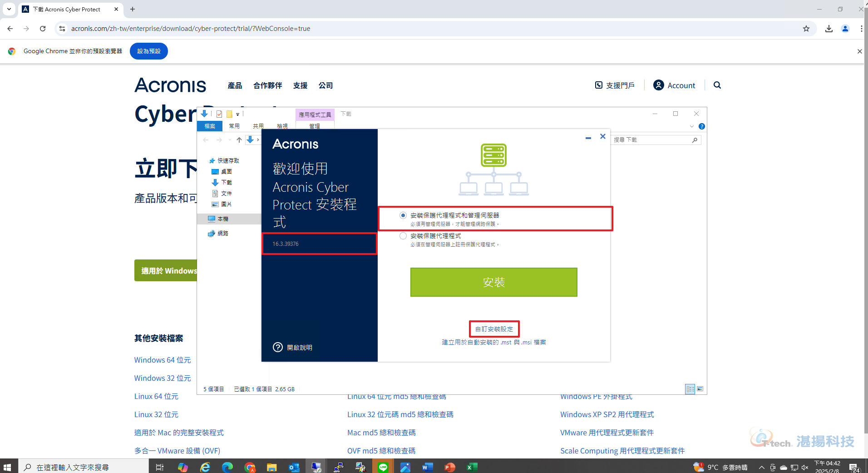The height and width of the screenshot is (473, 868).
Task: Select 圖片 in the navigation pane
Action: pos(222,204)
